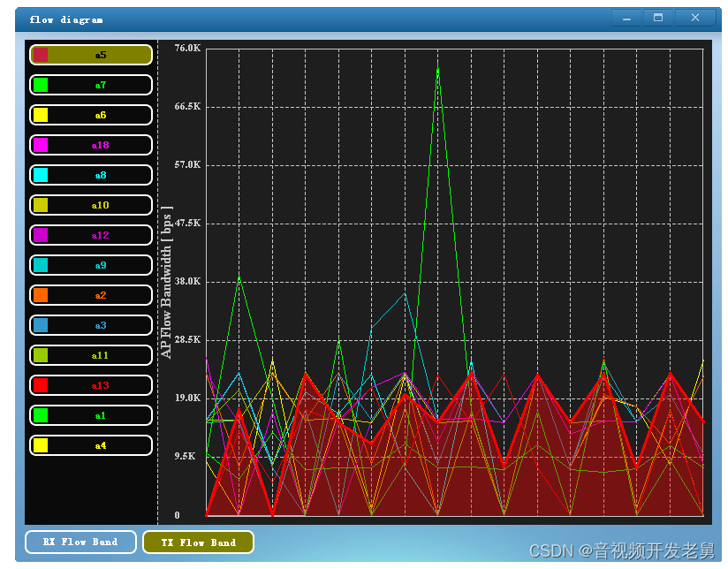The image size is (728, 569).
Task: Minimize the flow diagram window
Action: 626,18
